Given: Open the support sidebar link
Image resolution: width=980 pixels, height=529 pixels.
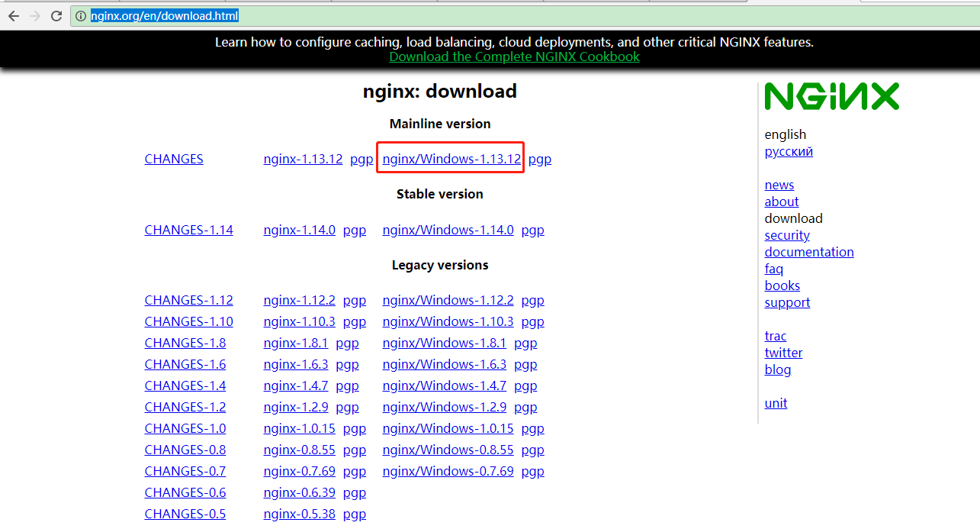Looking at the screenshot, I should pos(787,302).
